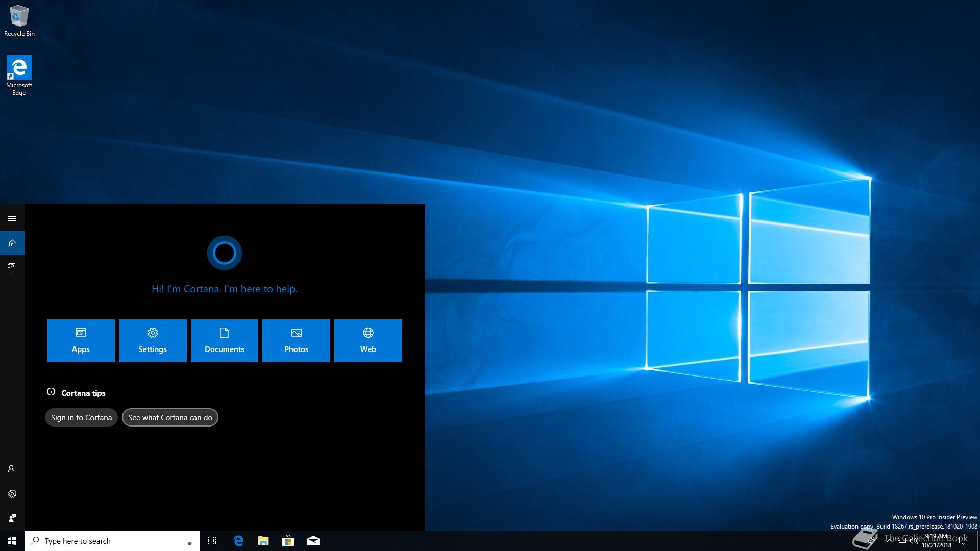The width and height of the screenshot is (980, 551).
Task: Show hidden system tray icons chevron
Action: pyautogui.click(x=890, y=541)
